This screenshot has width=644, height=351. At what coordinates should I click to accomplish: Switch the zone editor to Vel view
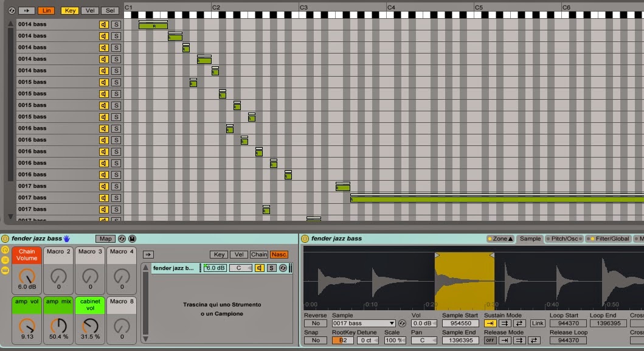[90, 11]
